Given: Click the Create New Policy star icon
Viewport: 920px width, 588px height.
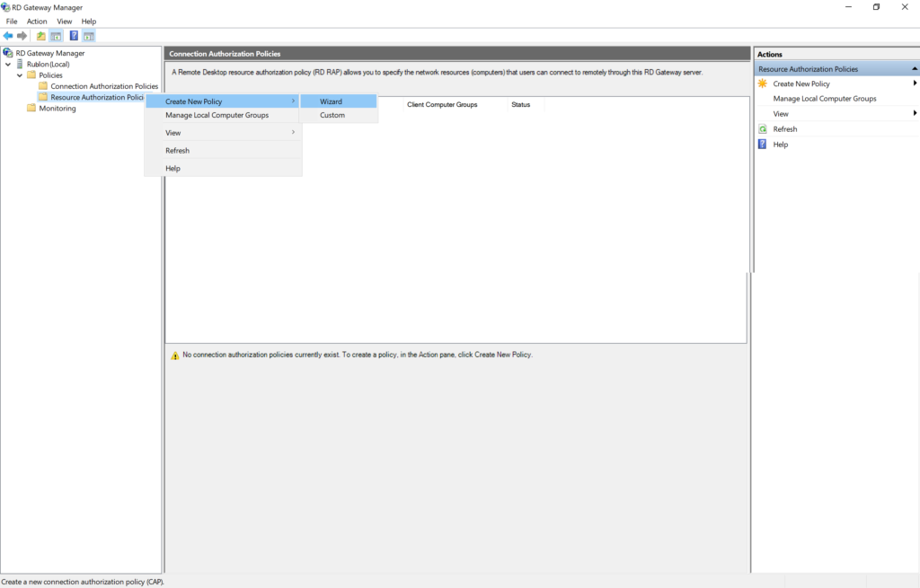Looking at the screenshot, I should point(763,83).
